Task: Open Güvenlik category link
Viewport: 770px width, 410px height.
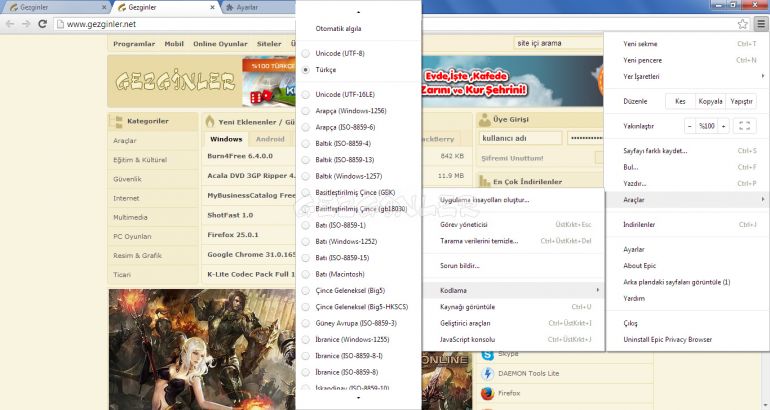Action: click(127, 179)
